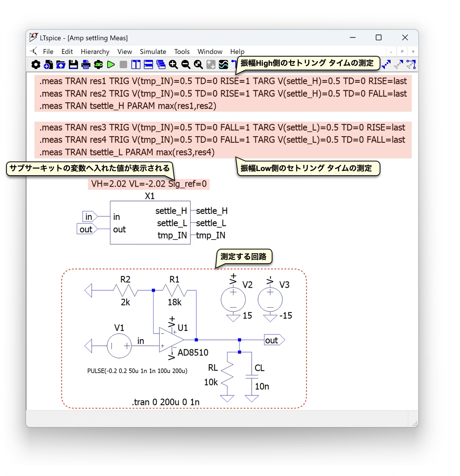Select the '.meas TRAN tsettle_L PARAM' line
Image resolution: width=460 pixels, height=476 pixels.
coord(127,152)
